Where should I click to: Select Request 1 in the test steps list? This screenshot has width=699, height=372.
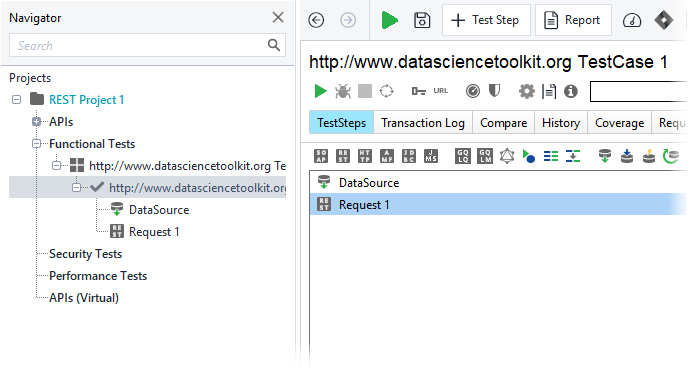(x=498, y=204)
